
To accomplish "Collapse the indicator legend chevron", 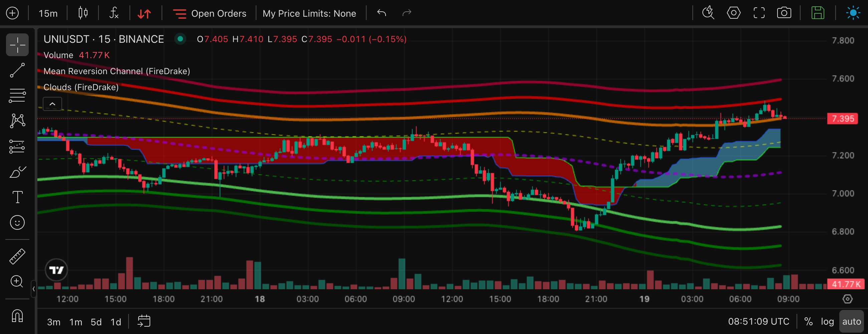I will 52,104.
